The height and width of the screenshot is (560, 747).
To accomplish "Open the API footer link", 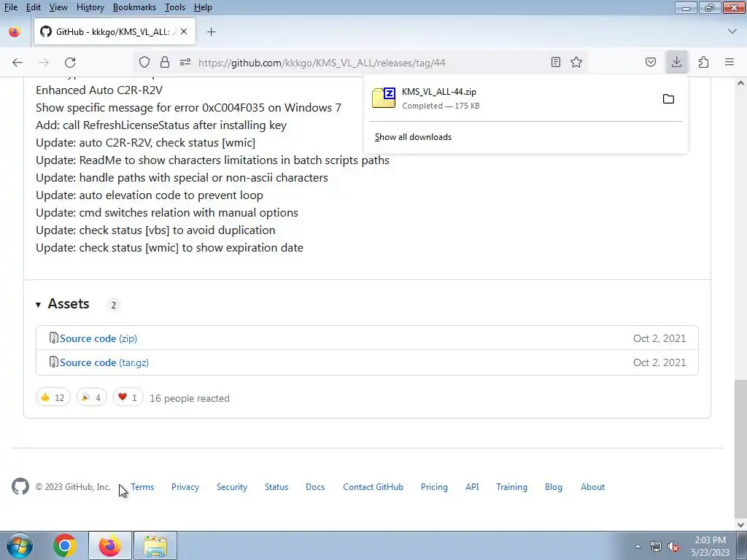I will 472,486.
